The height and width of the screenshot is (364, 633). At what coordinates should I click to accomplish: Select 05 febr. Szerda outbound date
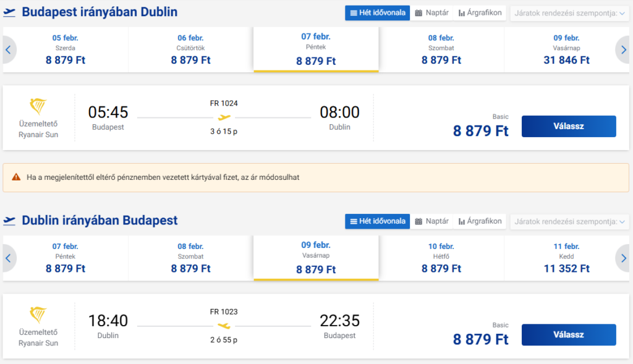(66, 49)
